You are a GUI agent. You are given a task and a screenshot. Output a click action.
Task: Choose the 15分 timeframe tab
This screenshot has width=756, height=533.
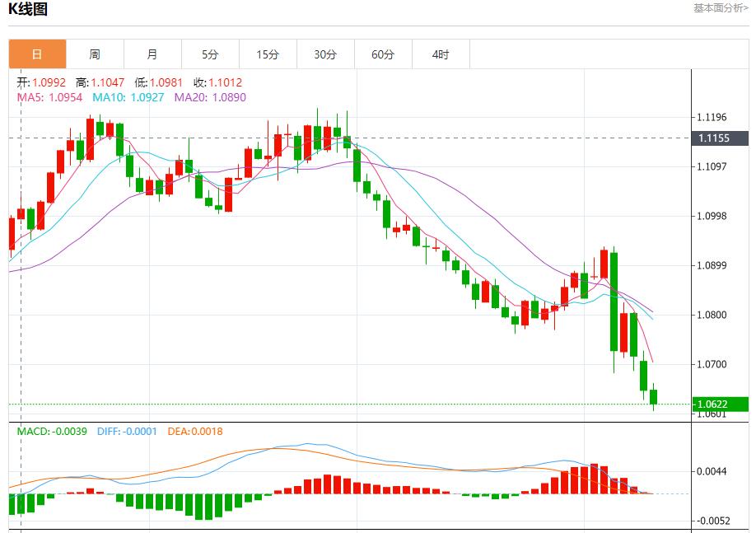[x=268, y=54]
